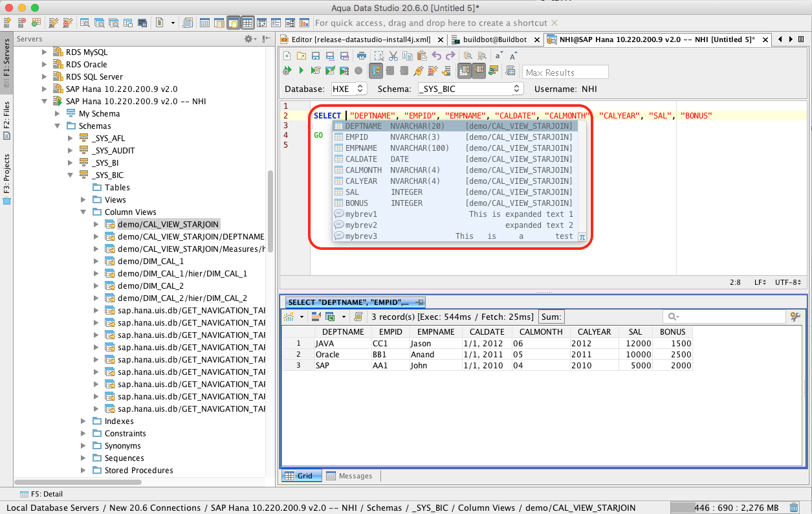Open the Database HXE dropdown

click(349, 89)
